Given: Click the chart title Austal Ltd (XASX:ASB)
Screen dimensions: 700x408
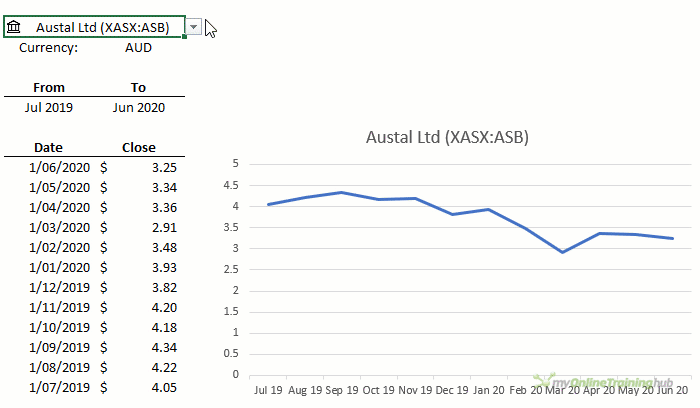Looking at the screenshot, I should click(x=447, y=137).
